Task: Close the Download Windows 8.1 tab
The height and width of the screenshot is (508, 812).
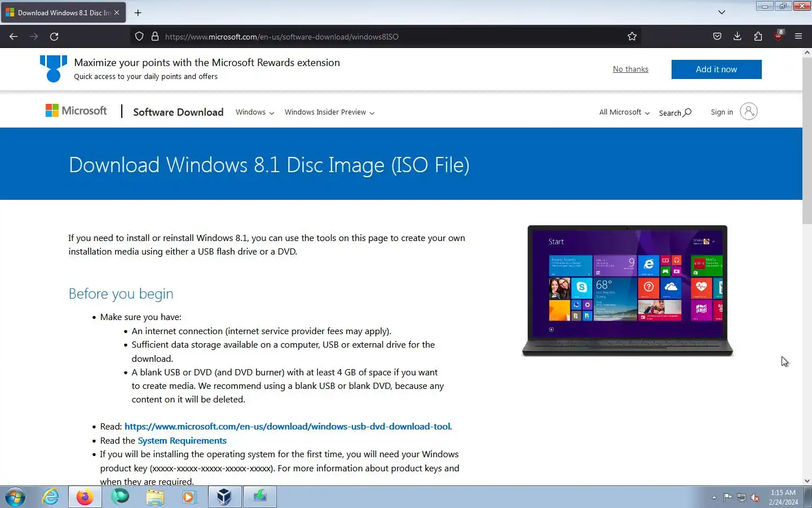Action: [x=117, y=12]
